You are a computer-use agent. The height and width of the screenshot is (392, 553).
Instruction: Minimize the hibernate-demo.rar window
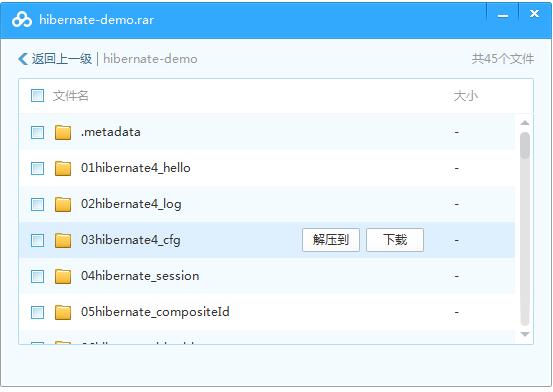coord(503,15)
